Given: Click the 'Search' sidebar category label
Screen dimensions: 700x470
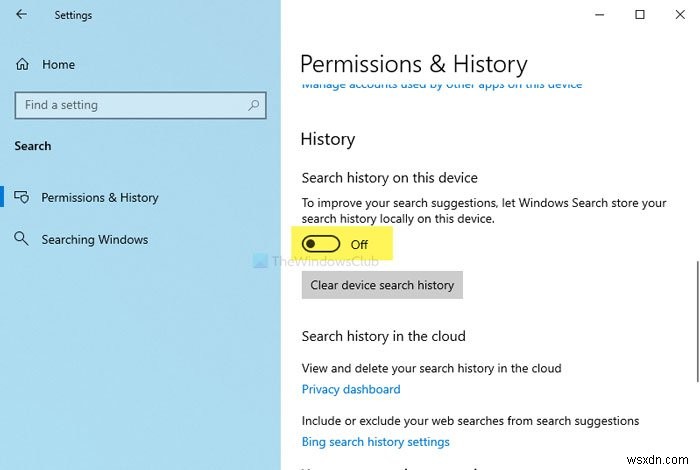Looking at the screenshot, I should click(33, 146).
